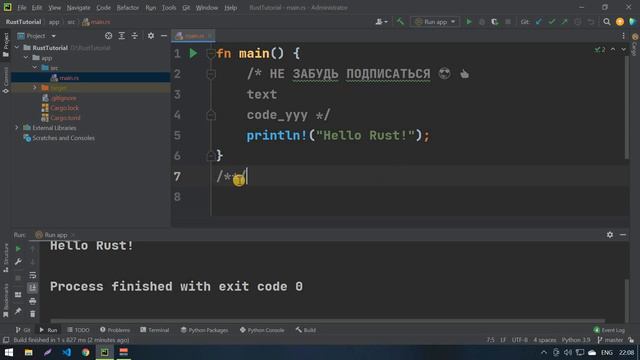
Task: Open the Event Log
Action: pyautogui.click(x=609, y=330)
